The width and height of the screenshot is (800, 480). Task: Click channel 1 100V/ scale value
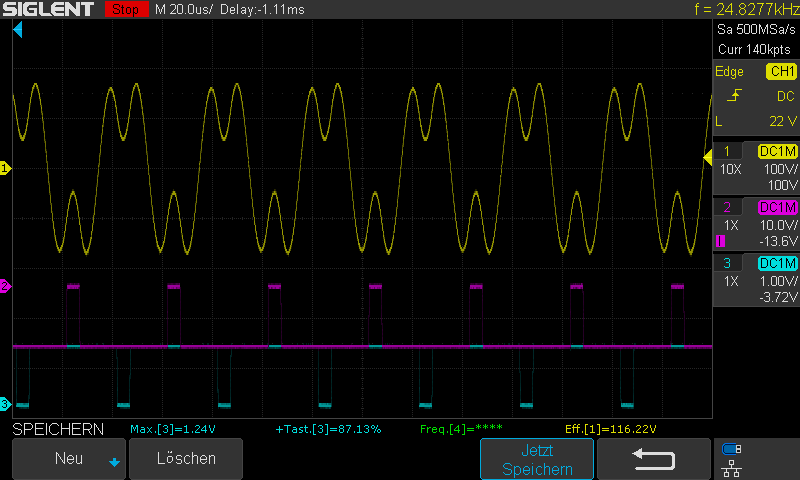(781, 170)
